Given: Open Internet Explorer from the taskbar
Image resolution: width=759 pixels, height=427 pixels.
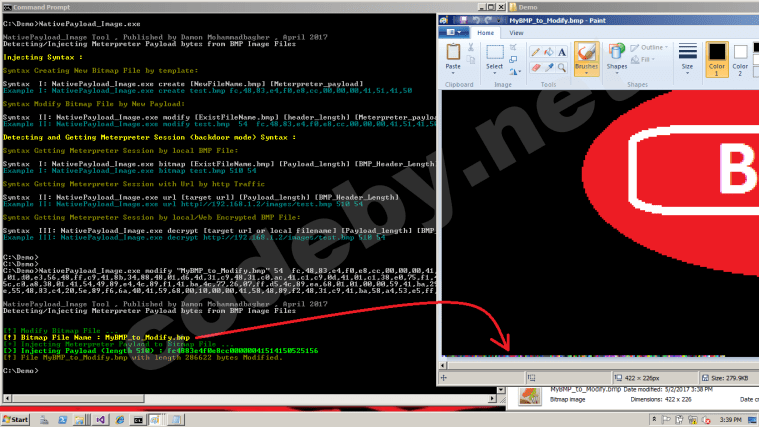Looking at the screenshot, I should [120, 420].
